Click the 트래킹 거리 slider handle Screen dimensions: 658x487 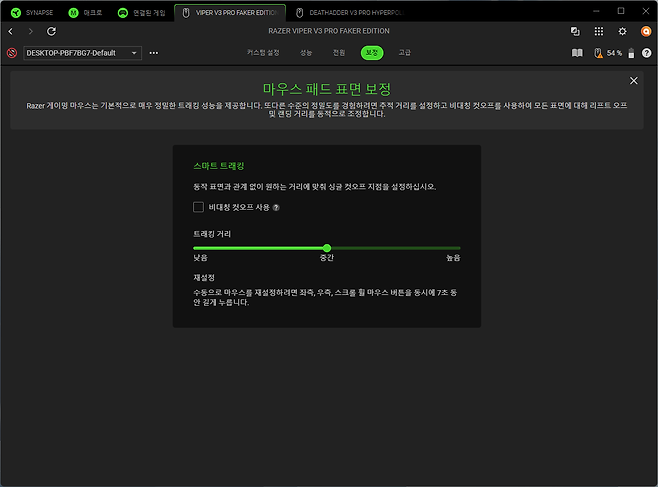[327, 248]
